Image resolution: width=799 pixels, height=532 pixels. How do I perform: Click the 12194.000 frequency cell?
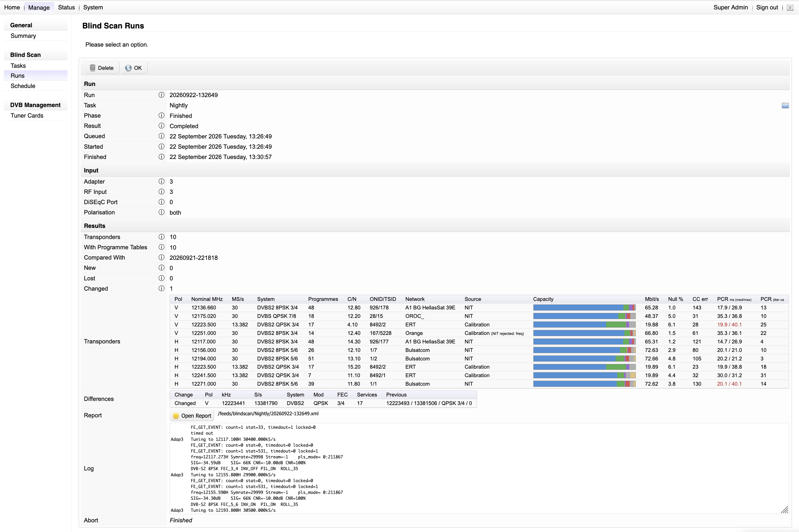[x=203, y=359]
